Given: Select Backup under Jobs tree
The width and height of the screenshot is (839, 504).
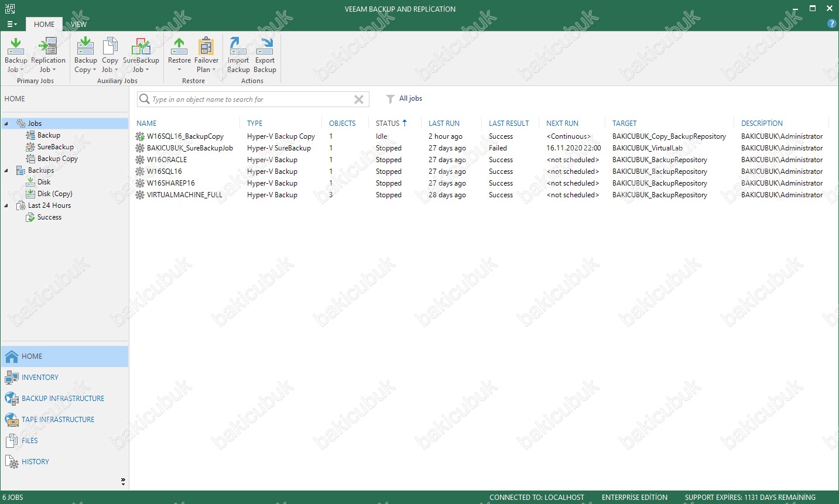Looking at the screenshot, I should (x=49, y=135).
